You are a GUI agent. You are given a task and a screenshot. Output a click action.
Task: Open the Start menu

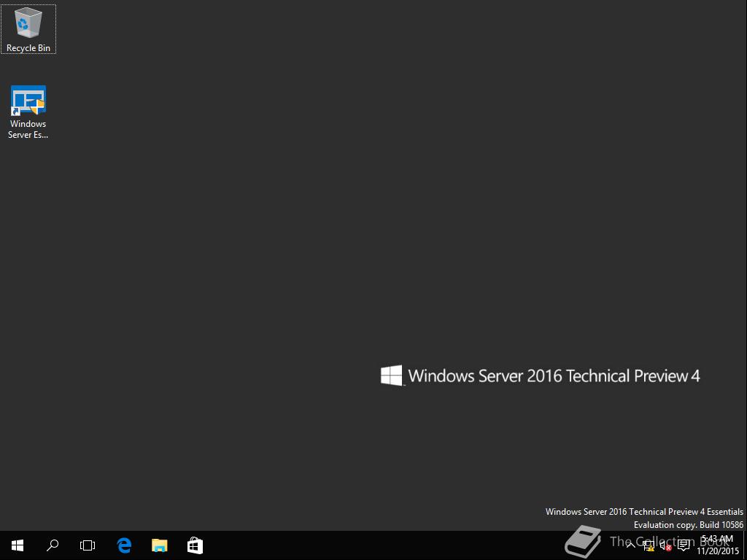click(x=18, y=545)
